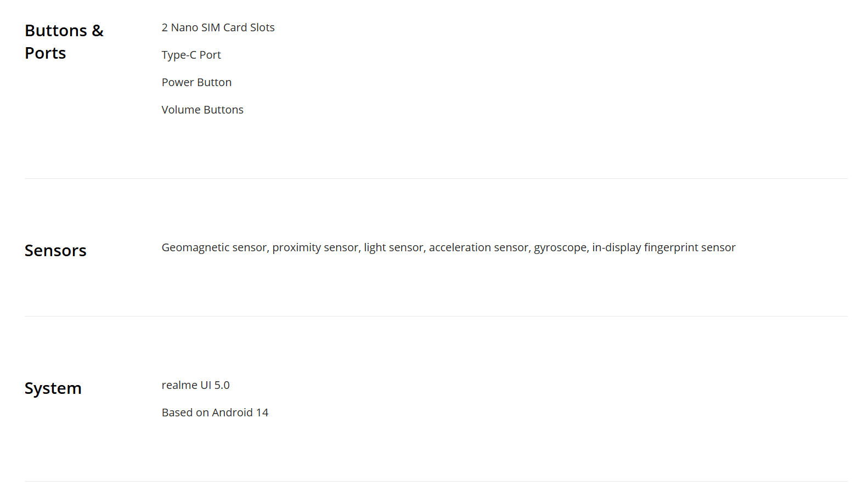Click the divider line below Sensors section
Image resolution: width=868 pixels, height=503 pixels.
click(x=436, y=317)
